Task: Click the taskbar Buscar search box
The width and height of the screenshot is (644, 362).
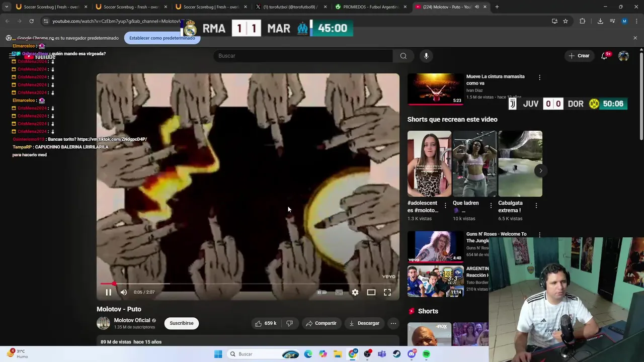Action: [264, 354]
